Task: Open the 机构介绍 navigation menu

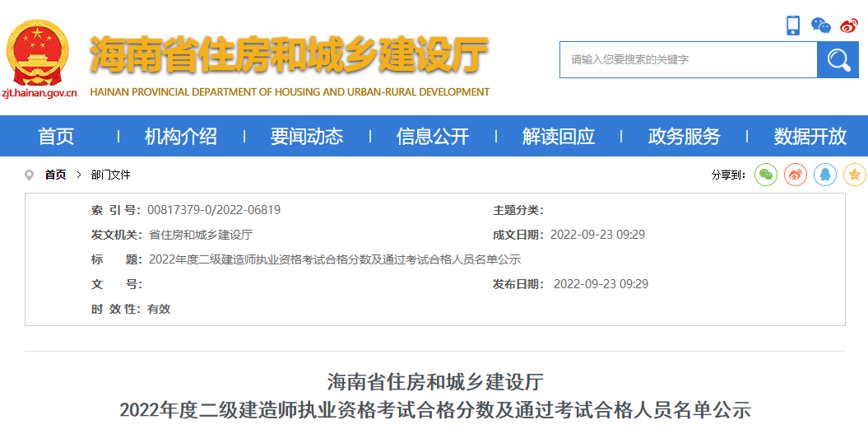Action: 181,137
